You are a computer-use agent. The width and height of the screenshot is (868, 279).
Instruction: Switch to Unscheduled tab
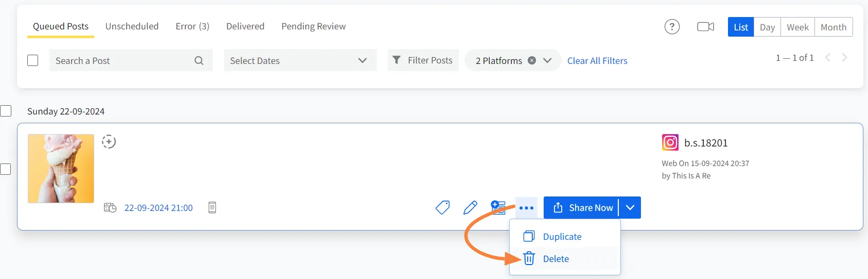(x=132, y=26)
